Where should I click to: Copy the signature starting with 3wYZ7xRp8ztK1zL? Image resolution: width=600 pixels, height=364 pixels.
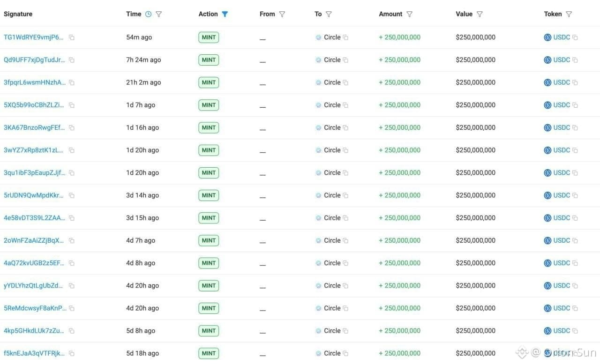click(x=72, y=150)
